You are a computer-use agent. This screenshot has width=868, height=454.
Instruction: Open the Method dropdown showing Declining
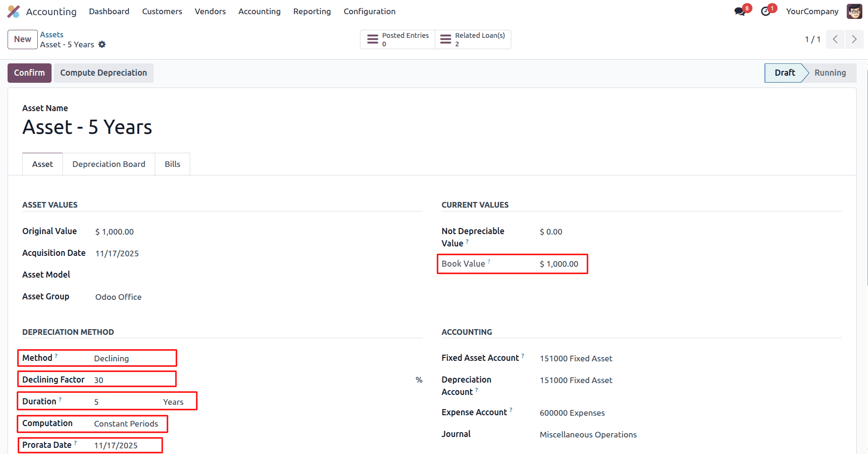pos(111,358)
